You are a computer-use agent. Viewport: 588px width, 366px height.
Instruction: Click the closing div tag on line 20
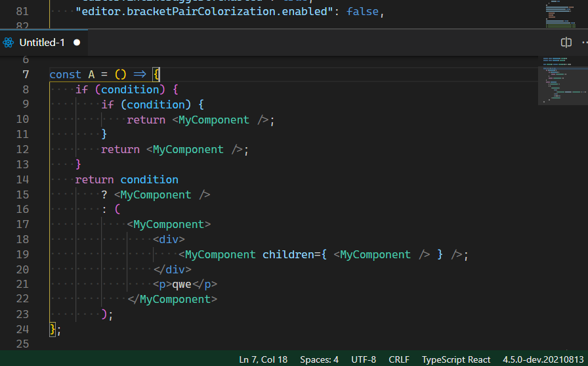pos(173,269)
